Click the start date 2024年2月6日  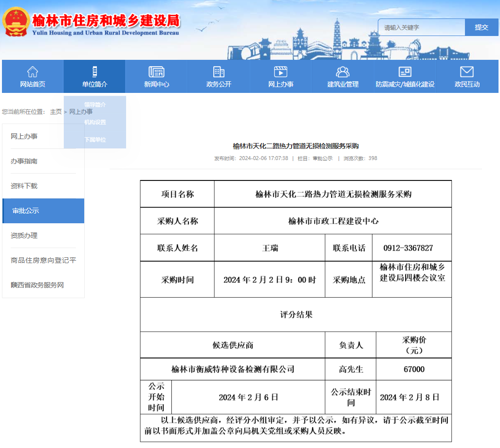[x=248, y=397]
